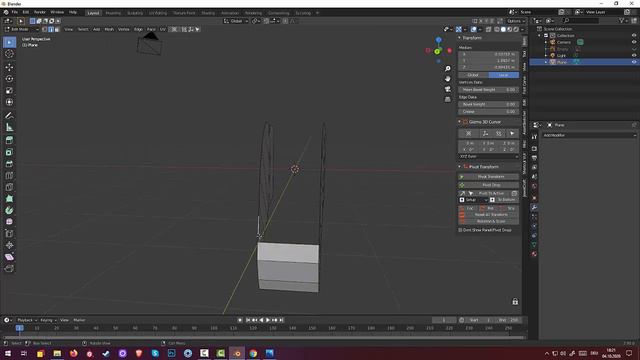The width and height of the screenshot is (640, 360).
Task: Open the Render menu
Action: [40, 12]
